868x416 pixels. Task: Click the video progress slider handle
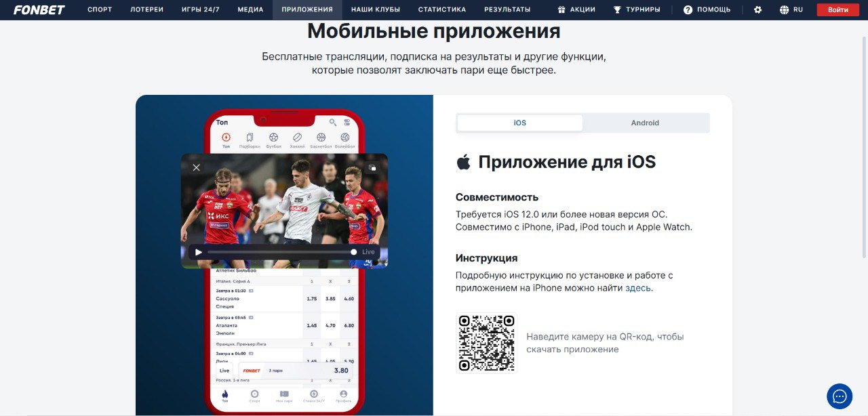[x=353, y=252]
